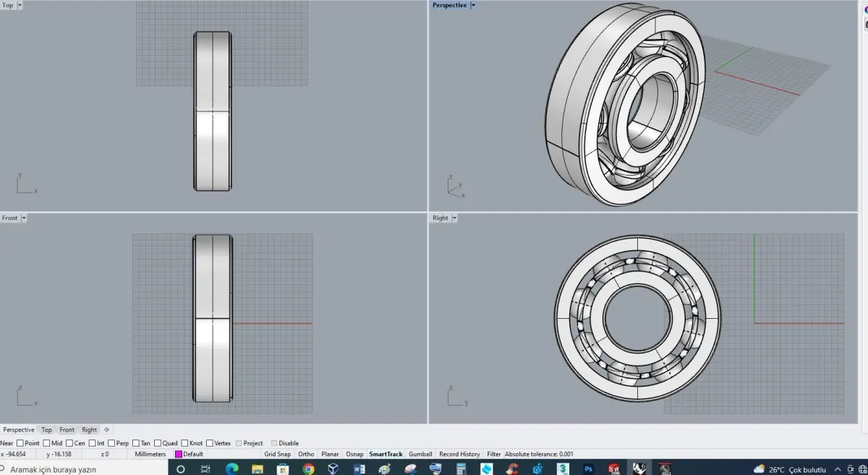The width and height of the screenshot is (868, 475).
Task: Toggle Grid Snap in the status bar
Action: [277, 454]
